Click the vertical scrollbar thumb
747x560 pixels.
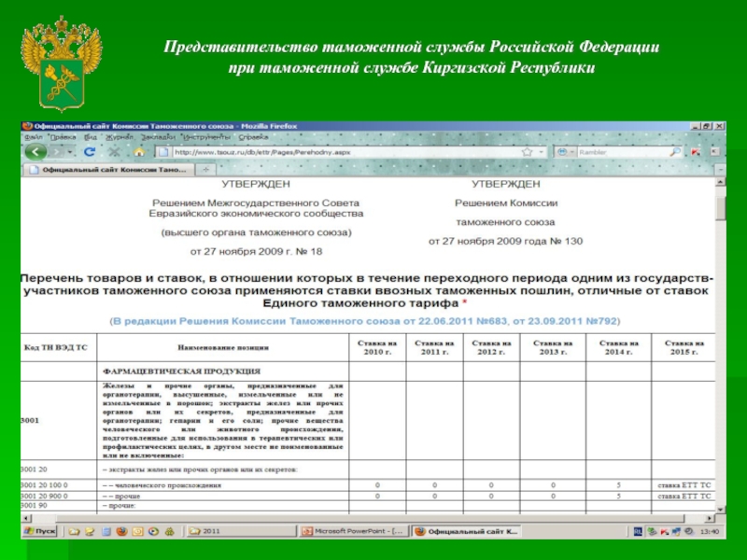click(721, 207)
